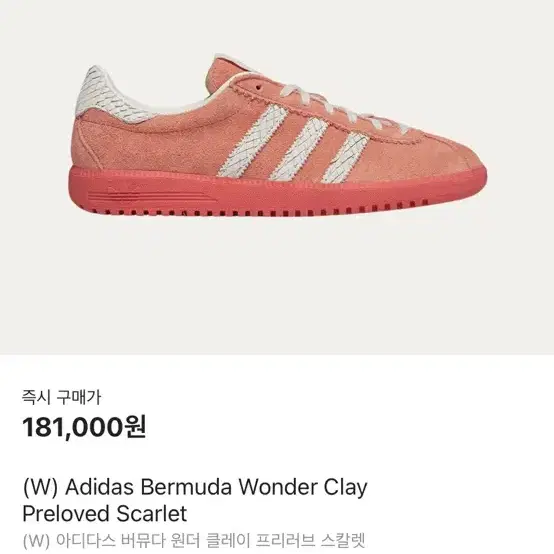Image resolution: width=554 pixels, height=554 pixels.
Task: Open the English title Adidas Bermuda Wonder Clay
Action: pos(216,487)
